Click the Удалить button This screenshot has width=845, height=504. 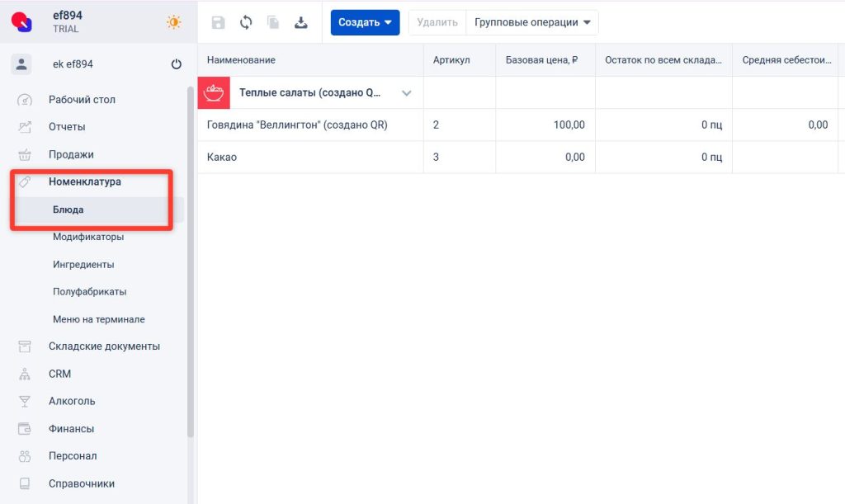click(x=437, y=22)
